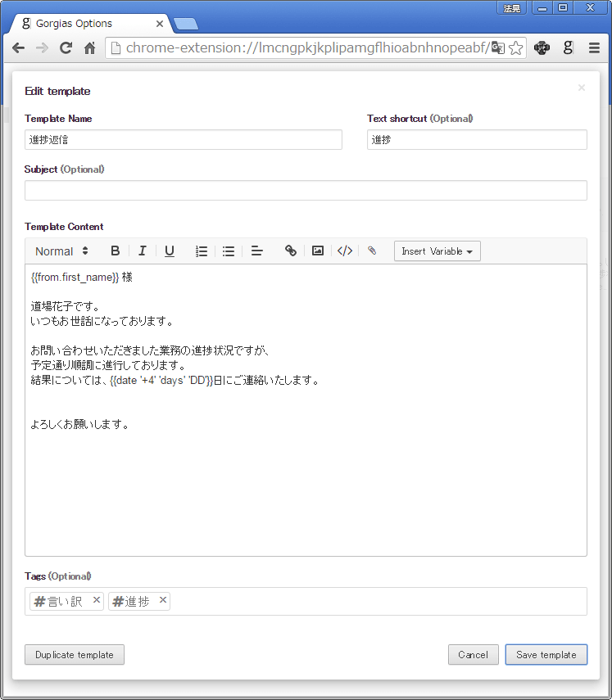
Task: Toggle underline formatting in the editor toolbar
Action: point(170,251)
